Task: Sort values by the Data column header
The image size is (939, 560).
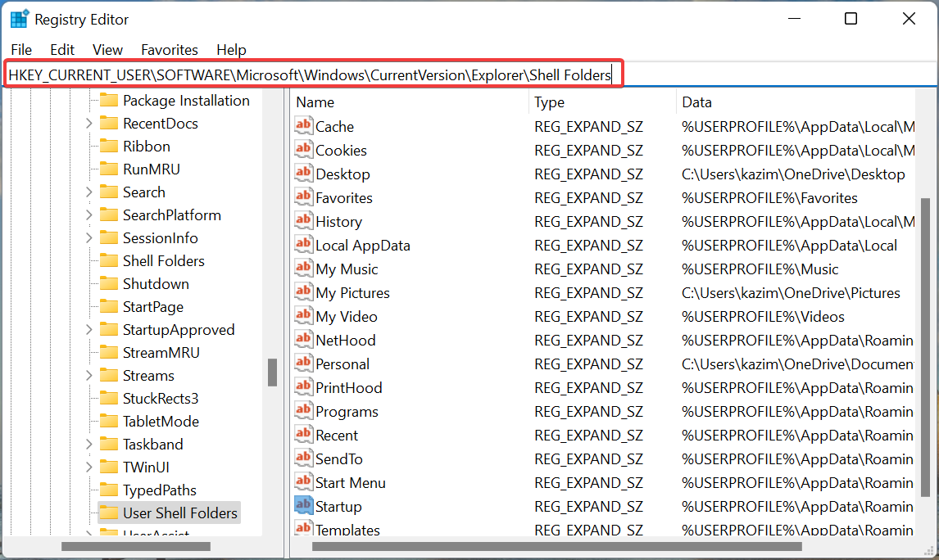Action: click(796, 102)
